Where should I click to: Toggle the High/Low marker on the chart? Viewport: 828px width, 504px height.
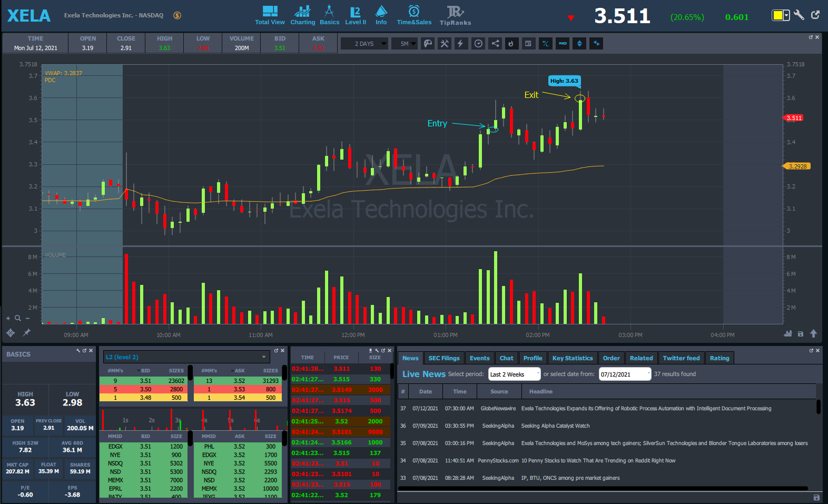tap(546, 44)
